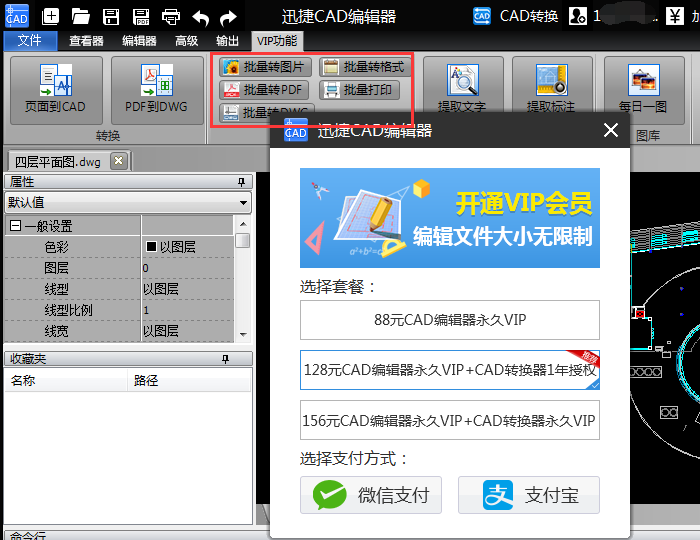700x540 pixels.
Task: Click the 名称 column header
Action: [66, 381]
